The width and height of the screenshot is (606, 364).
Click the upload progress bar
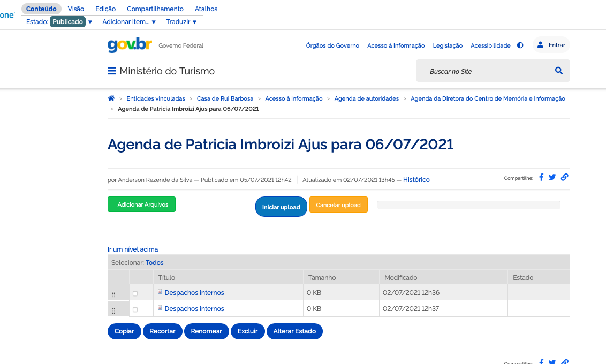469,204
